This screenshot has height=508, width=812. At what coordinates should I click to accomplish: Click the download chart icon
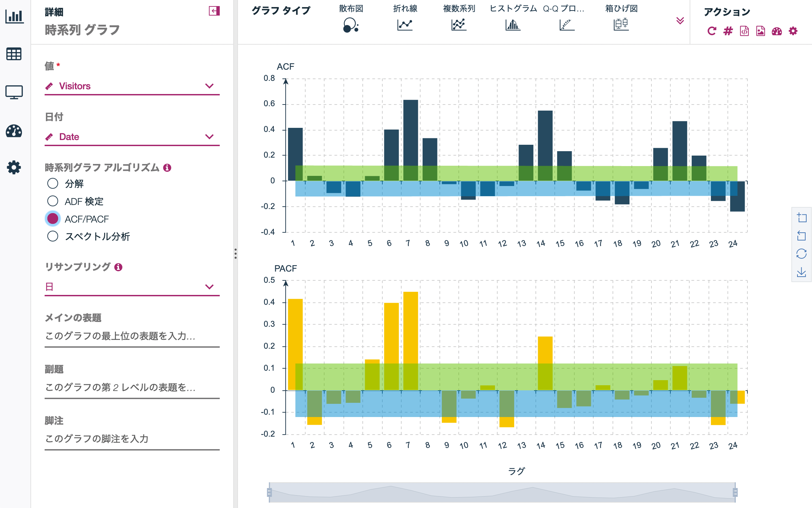(802, 272)
